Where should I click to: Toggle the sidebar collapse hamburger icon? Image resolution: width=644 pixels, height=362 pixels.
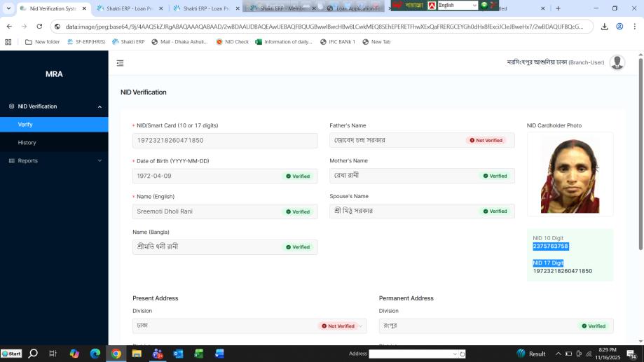tap(120, 63)
